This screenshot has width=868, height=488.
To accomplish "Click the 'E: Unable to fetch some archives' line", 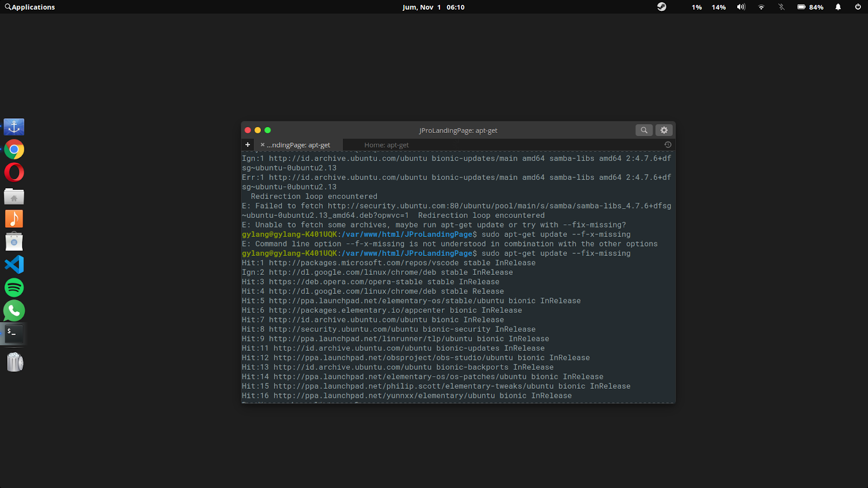I will (x=434, y=225).
